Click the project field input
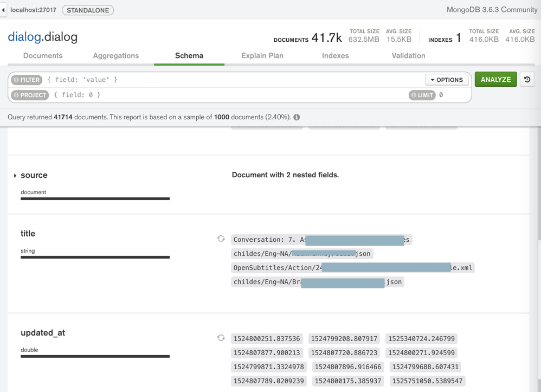Viewport: 541px width, 392px height. (228, 95)
